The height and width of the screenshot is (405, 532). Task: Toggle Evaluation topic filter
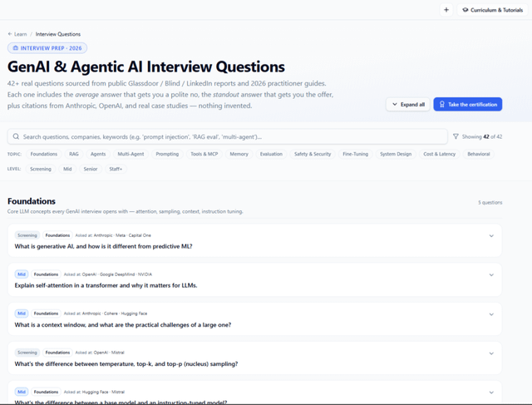271,154
